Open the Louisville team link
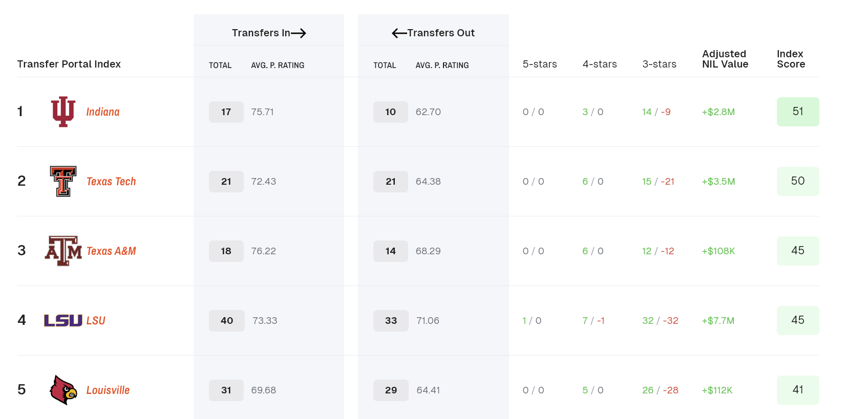This screenshot has height=419, width=868. (108, 390)
